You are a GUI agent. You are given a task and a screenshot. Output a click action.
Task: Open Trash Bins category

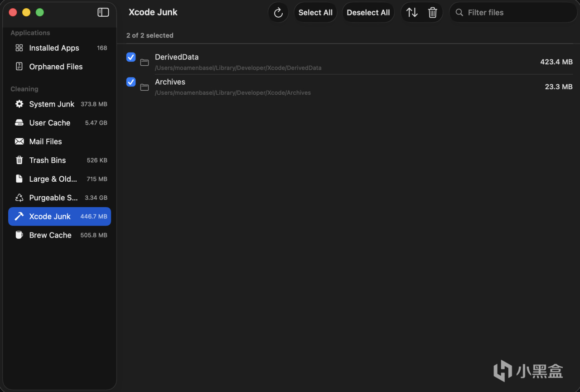(48, 160)
